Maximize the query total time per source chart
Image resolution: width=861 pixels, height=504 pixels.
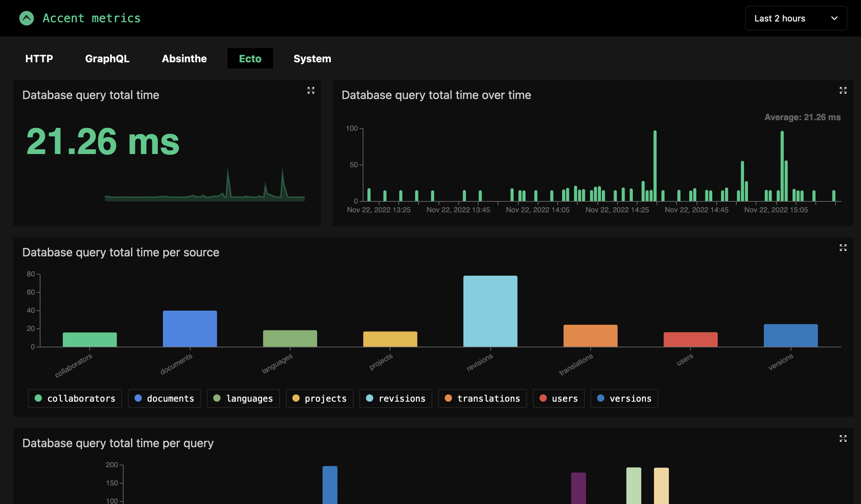843,248
